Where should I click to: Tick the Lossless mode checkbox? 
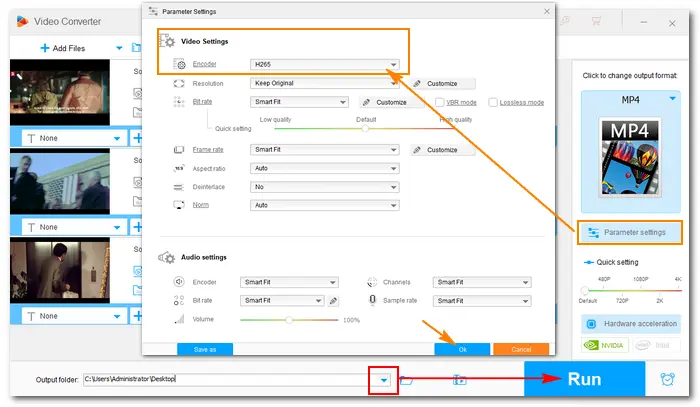pos(493,102)
